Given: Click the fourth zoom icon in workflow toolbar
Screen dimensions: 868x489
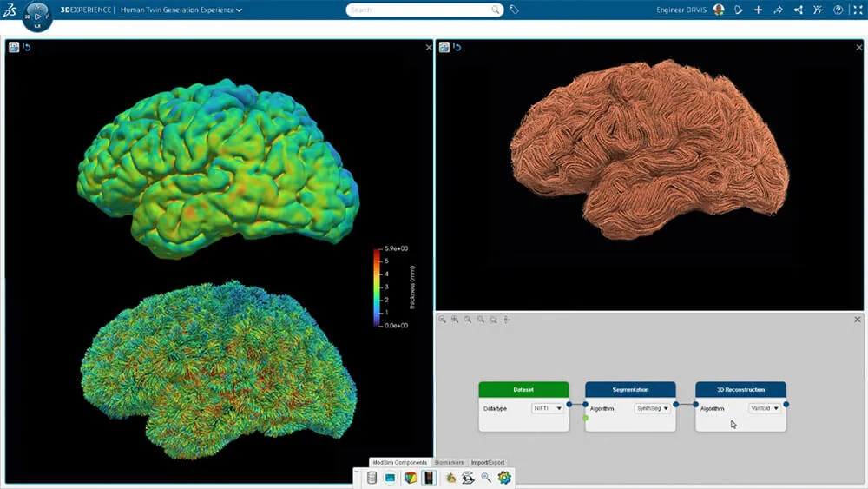Looking at the screenshot, I should coord(481,320).
